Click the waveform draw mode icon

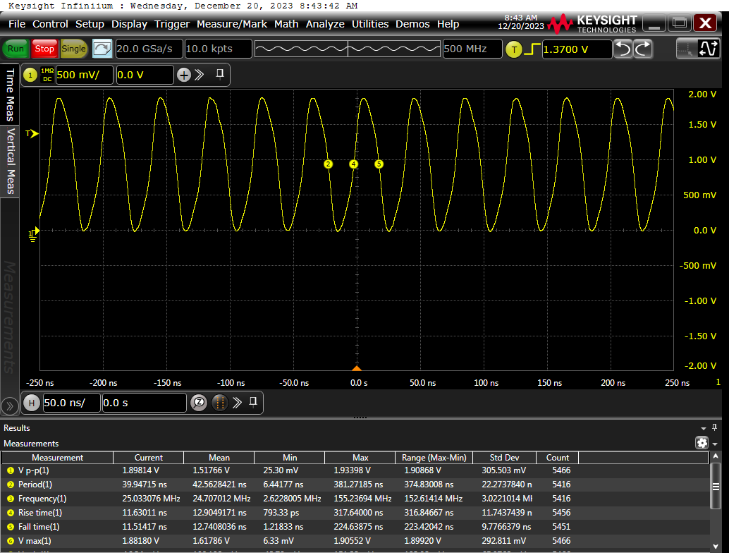708,49
